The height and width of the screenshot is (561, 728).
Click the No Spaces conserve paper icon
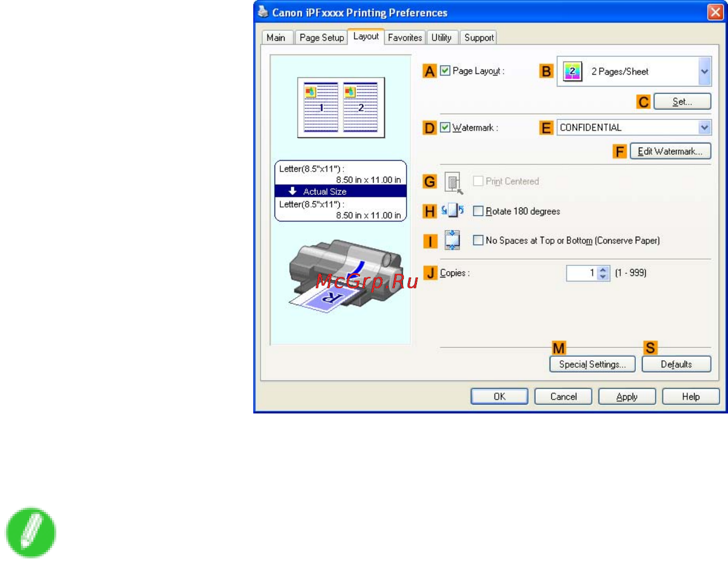[452, 240]
